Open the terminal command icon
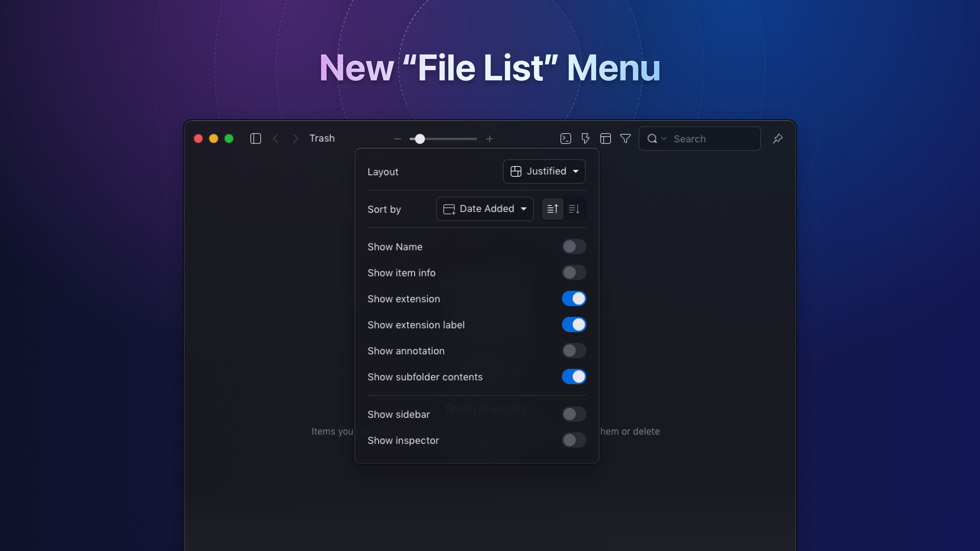980x551 pixels. [565, 139]
